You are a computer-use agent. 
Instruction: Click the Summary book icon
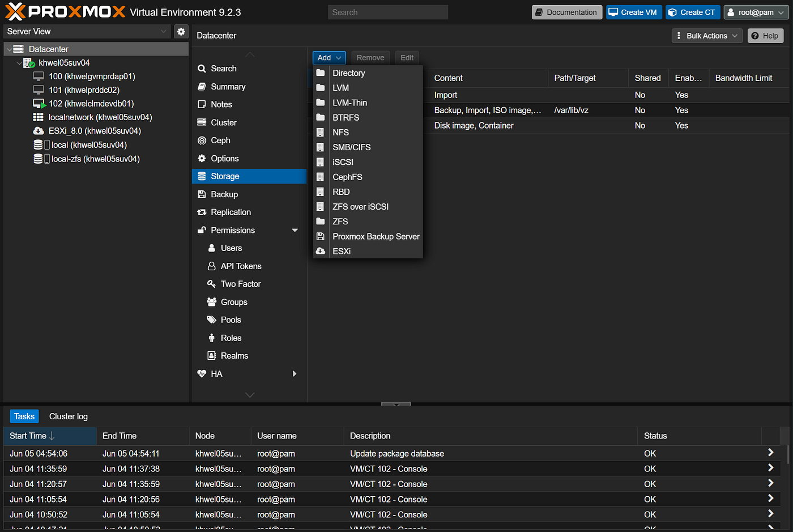point(202,87)
